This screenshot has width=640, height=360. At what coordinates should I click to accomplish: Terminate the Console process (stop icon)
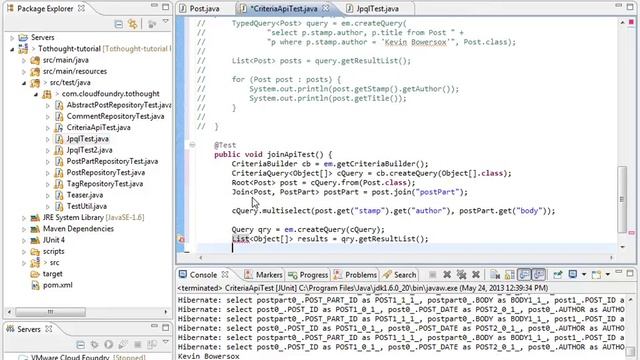(x=433, y=275)
